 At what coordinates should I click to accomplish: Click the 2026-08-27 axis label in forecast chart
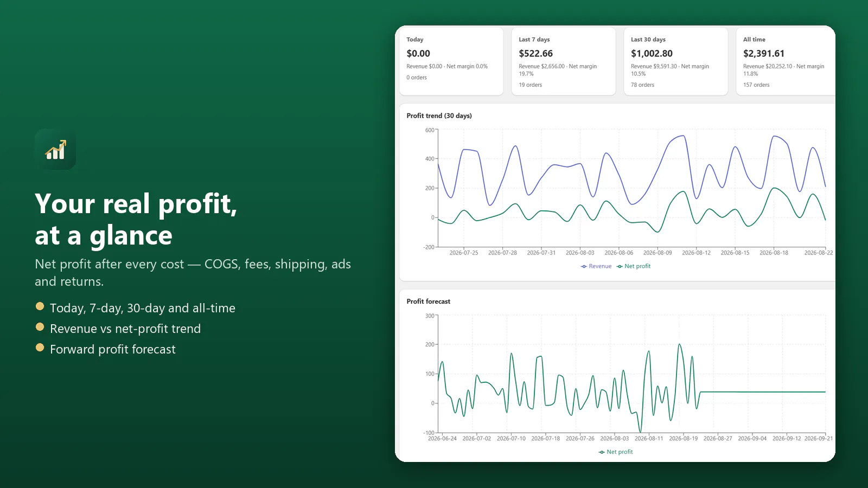718,439
